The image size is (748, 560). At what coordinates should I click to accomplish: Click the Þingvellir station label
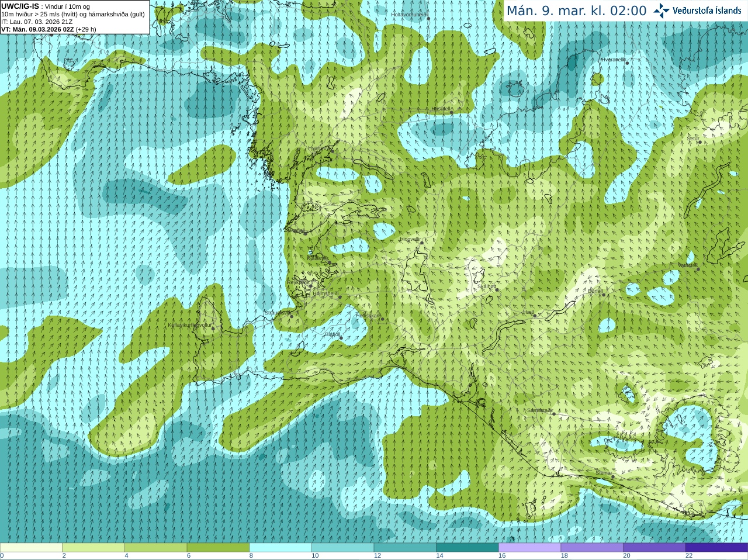(410, 239)
